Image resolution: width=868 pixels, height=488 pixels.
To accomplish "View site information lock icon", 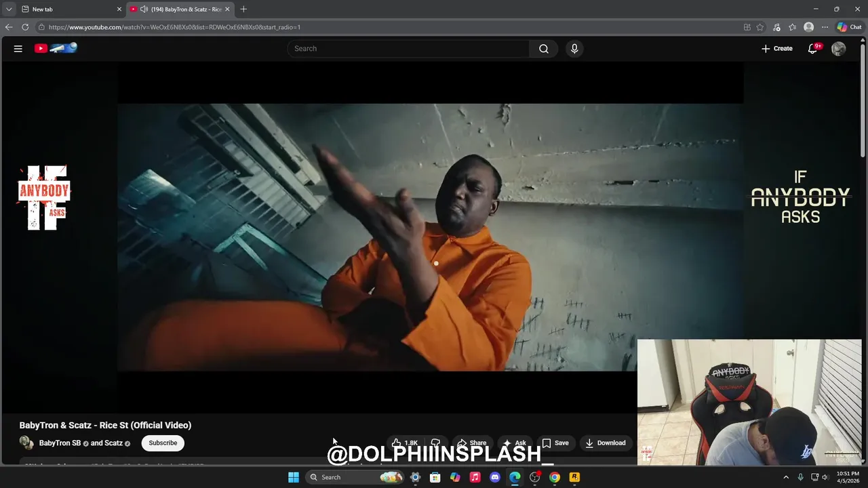I will coord(41,27).
